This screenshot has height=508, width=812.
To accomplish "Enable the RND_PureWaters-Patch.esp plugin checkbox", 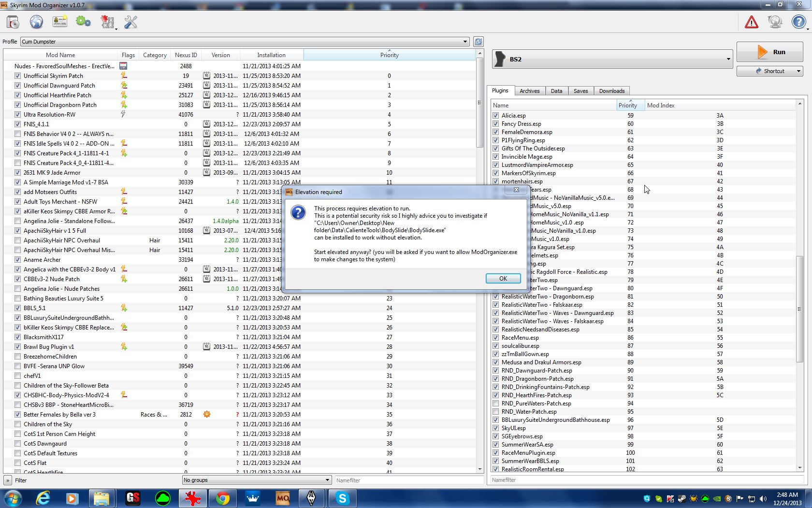I will point(495,403).
